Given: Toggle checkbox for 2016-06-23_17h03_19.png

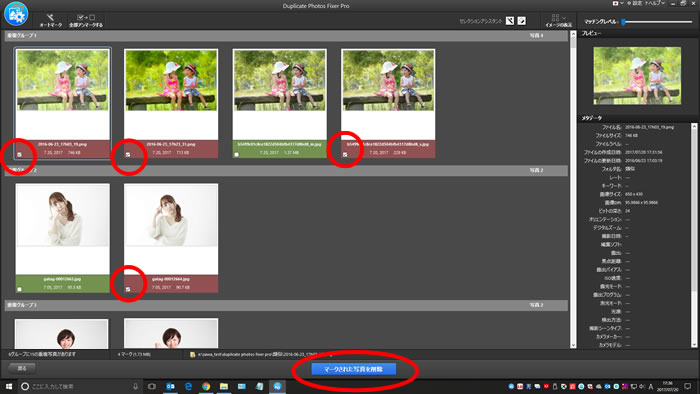Looking at the screenshot, I should coord(19,155).
